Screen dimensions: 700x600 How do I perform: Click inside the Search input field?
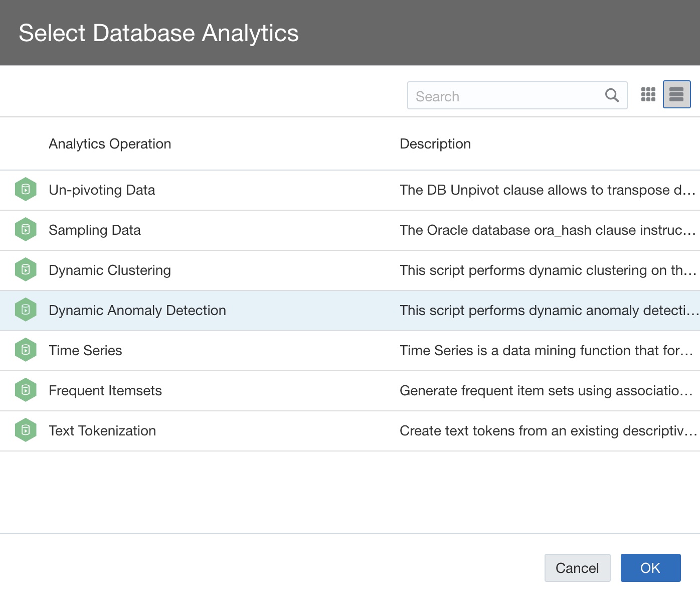pyautogui.click(x=501, y=96)
